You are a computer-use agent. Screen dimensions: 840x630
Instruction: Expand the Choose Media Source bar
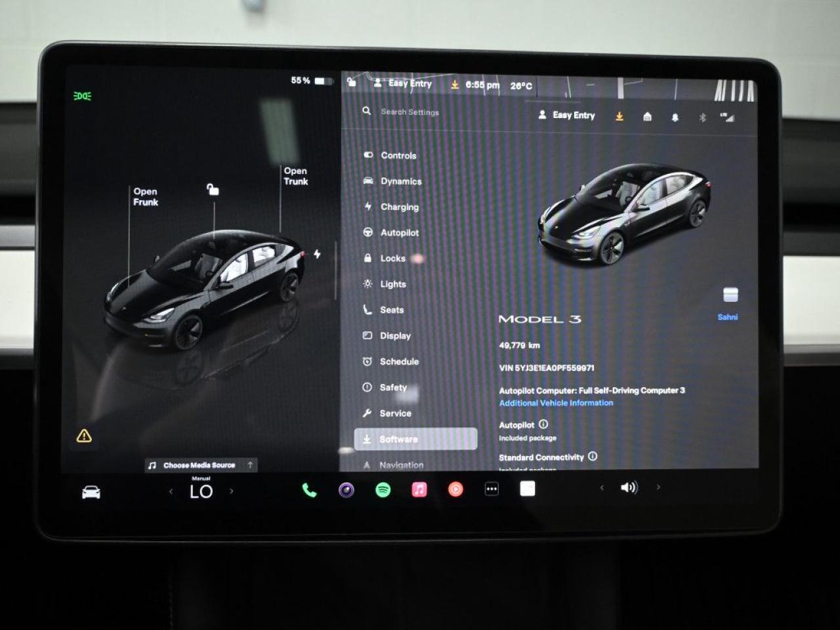pyautogui.click(x=201, y=465)
